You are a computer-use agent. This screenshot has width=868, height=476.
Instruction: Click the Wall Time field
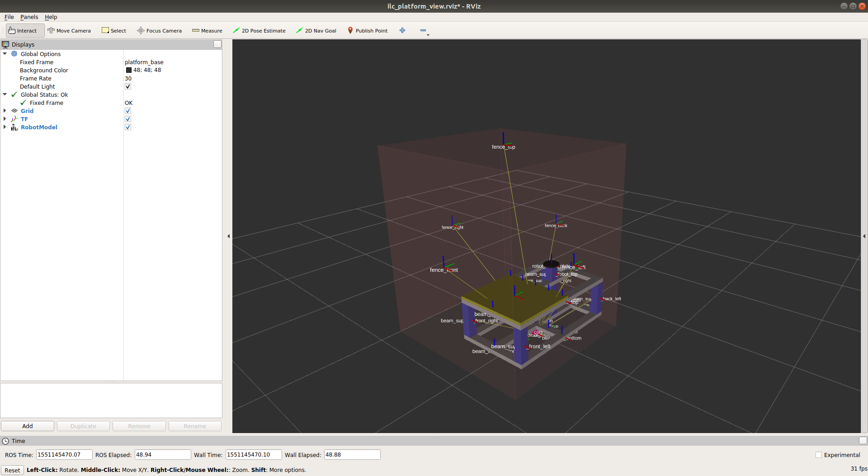(x=254, y=455)
